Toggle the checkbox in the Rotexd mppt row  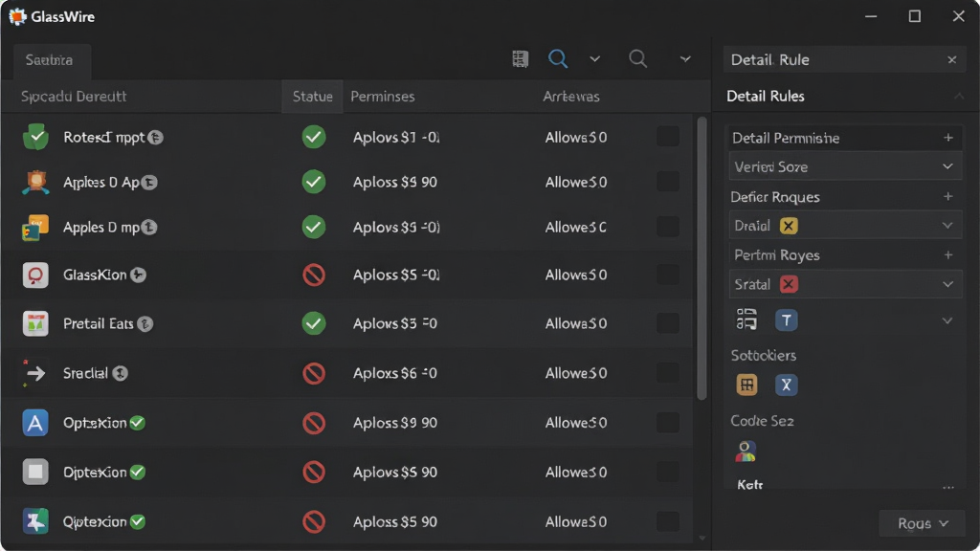click(x=668, y=137)
